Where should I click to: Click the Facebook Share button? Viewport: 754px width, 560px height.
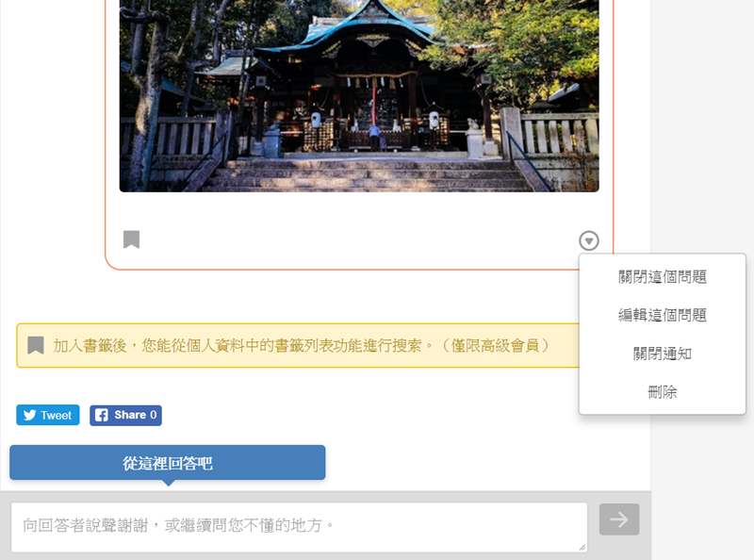point(125,415)
